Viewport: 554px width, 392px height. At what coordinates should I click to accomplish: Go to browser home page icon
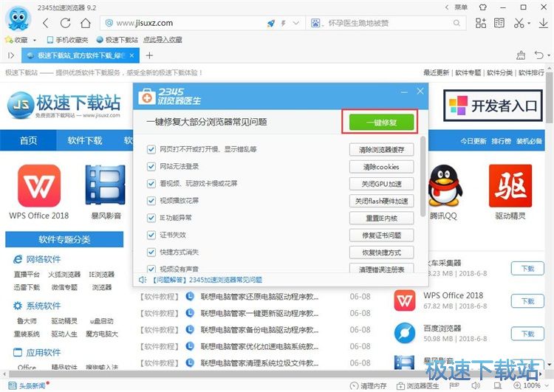pos(86,24)
